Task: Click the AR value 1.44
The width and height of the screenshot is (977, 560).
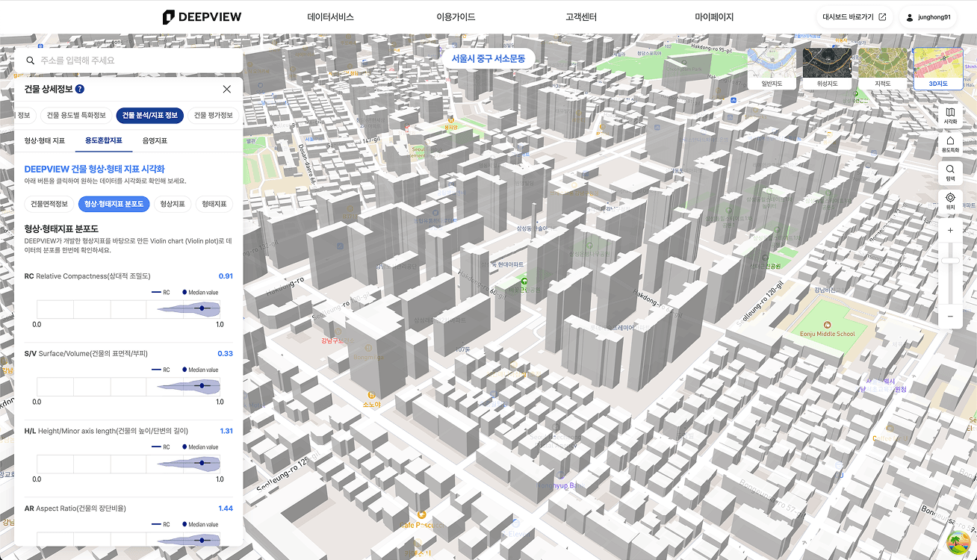Action: tap(226, 508)
